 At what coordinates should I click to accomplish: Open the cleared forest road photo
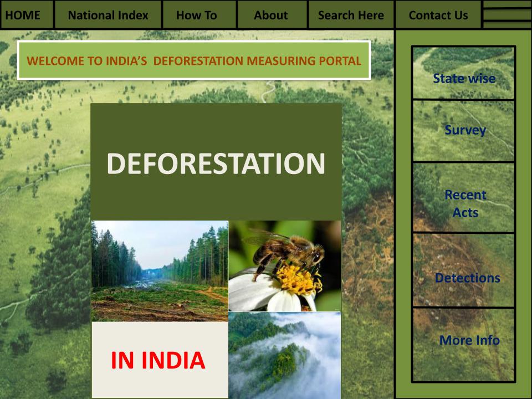(160, 271)
